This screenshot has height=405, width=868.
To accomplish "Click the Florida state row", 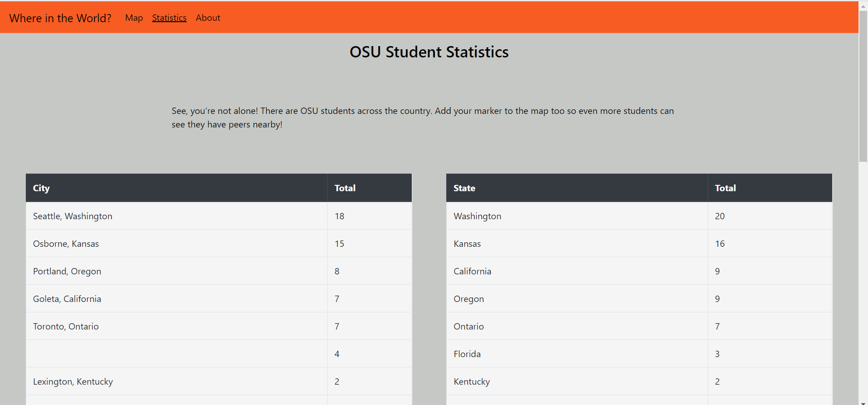I will (x=639, y=354).
